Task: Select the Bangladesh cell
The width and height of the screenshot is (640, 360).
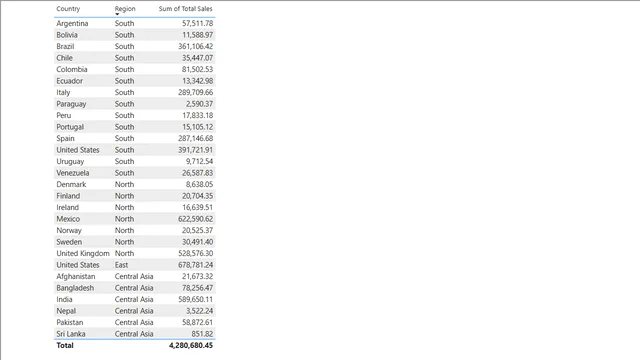Action: click(75, 288)
